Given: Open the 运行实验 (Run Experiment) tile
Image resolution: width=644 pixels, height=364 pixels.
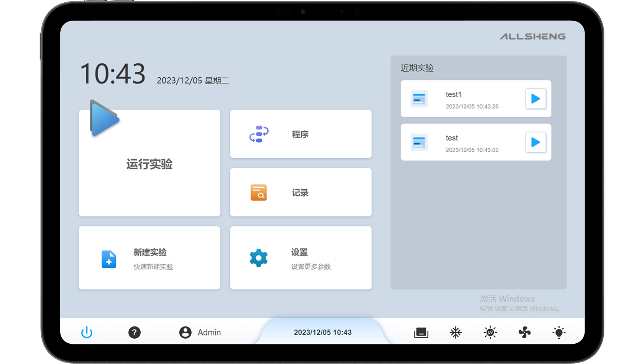Looking at the screenshot, I should point(149,163).
